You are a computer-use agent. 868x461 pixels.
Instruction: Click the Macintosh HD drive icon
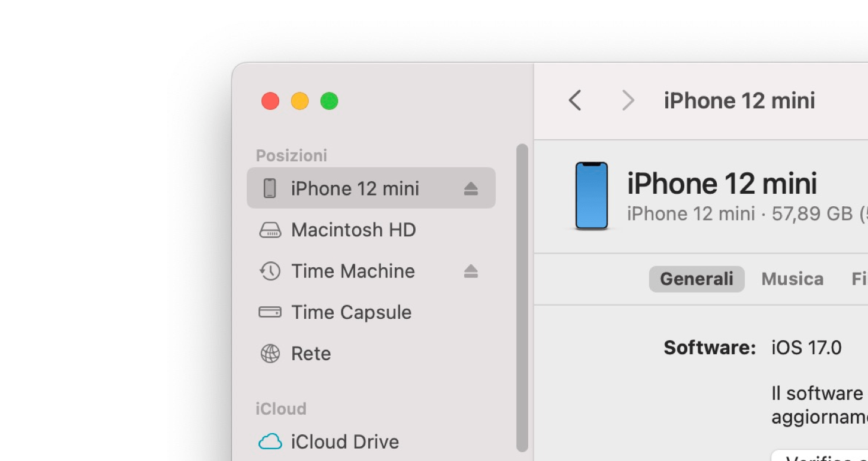coord(270,230)
